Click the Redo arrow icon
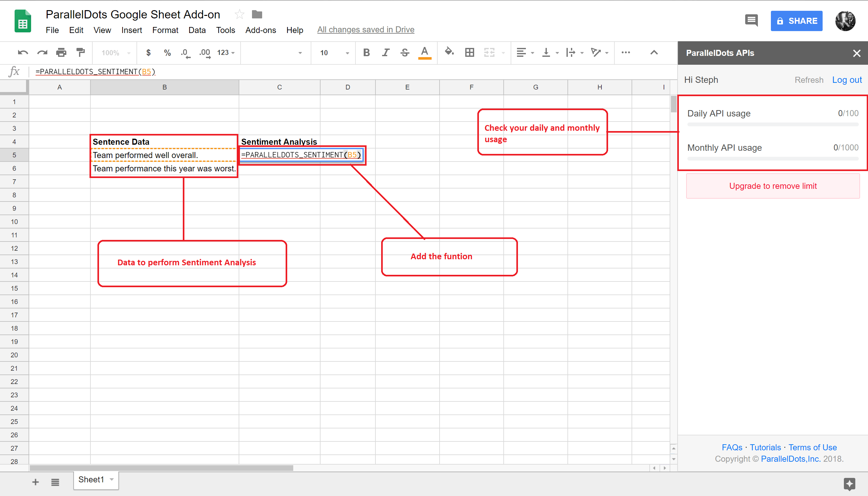The image size is (868, 496). coord(42,52)
